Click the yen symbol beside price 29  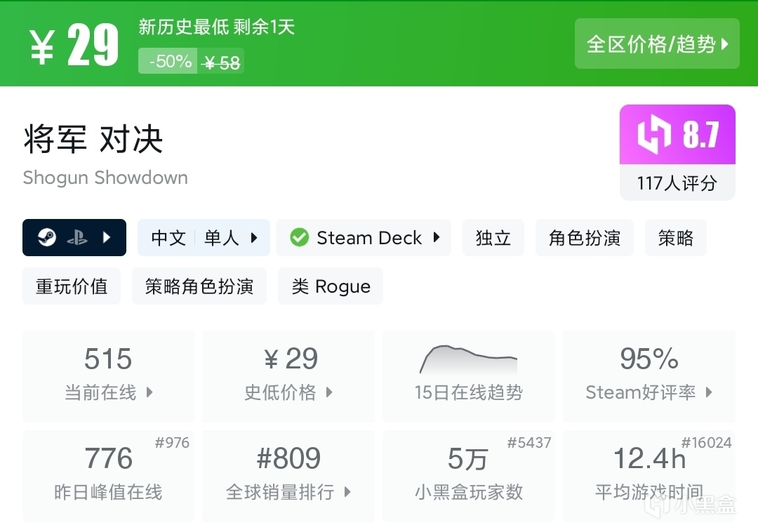coord(42,48)
